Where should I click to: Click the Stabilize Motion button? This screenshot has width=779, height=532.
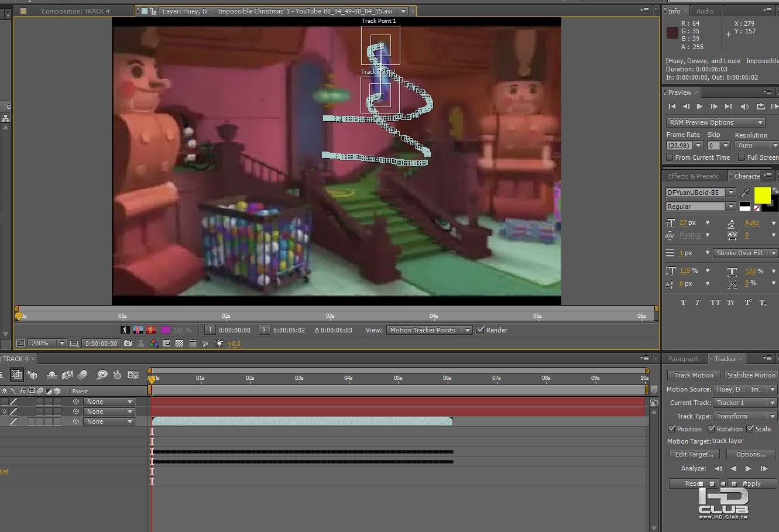751,375
